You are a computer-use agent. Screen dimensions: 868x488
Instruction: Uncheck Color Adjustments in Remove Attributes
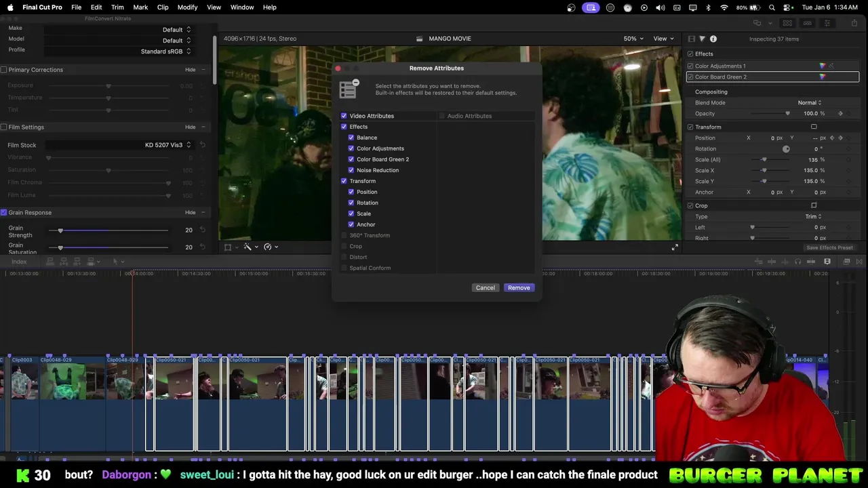coord(351,148)
